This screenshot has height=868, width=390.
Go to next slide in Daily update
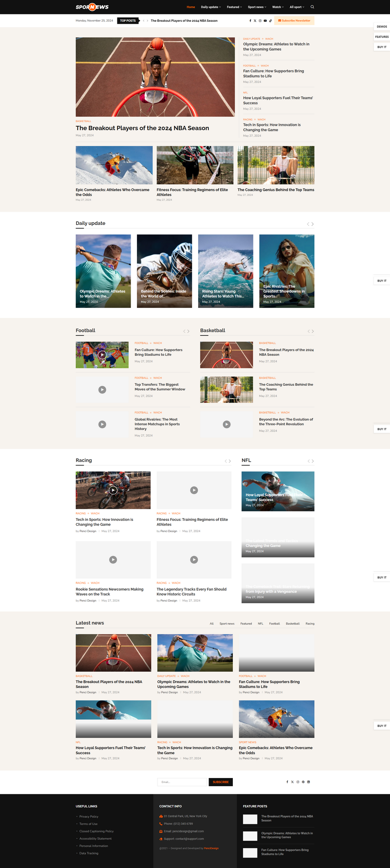(x=312, y=224)
